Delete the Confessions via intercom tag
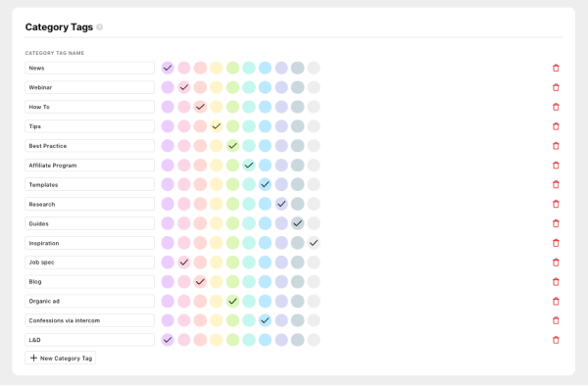This screenshot has width=588, height=386. point(556,320)
